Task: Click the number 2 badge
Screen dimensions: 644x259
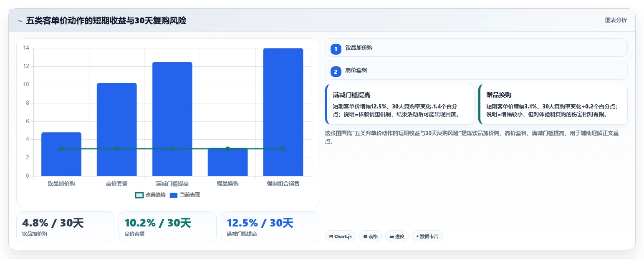Action: click(x=336, y=72)
